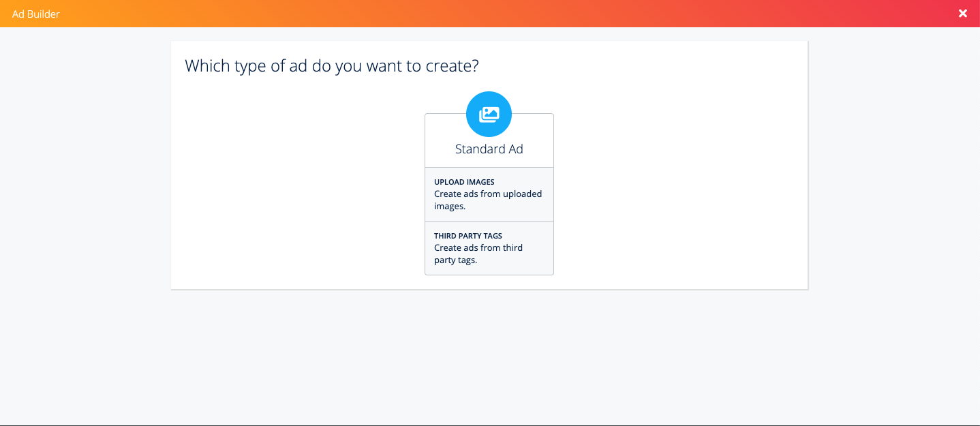Click the "UPLOAD IMAGES" heading label
Viewport: 980px width, 426px height.
464,182
